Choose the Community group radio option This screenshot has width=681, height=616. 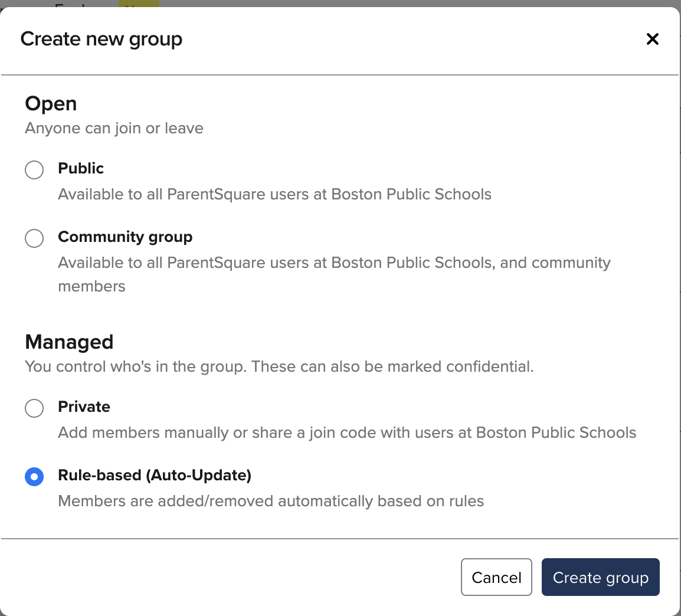click(x=34, y=238)
